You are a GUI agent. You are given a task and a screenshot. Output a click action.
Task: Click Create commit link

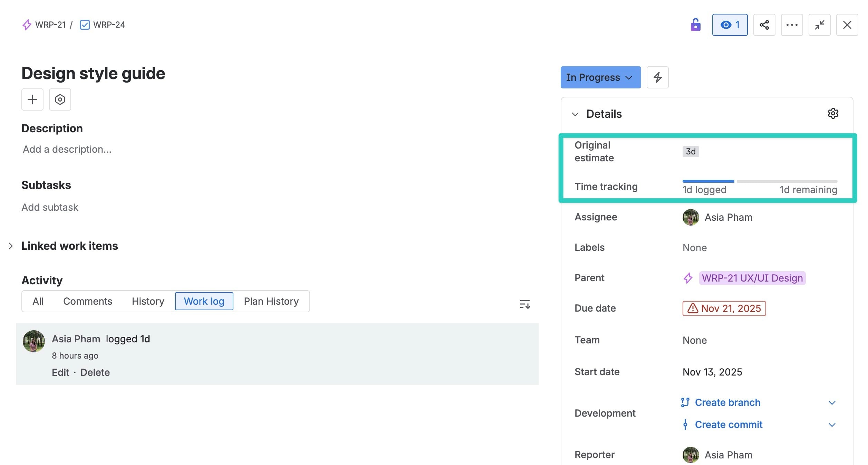point(729,425)
